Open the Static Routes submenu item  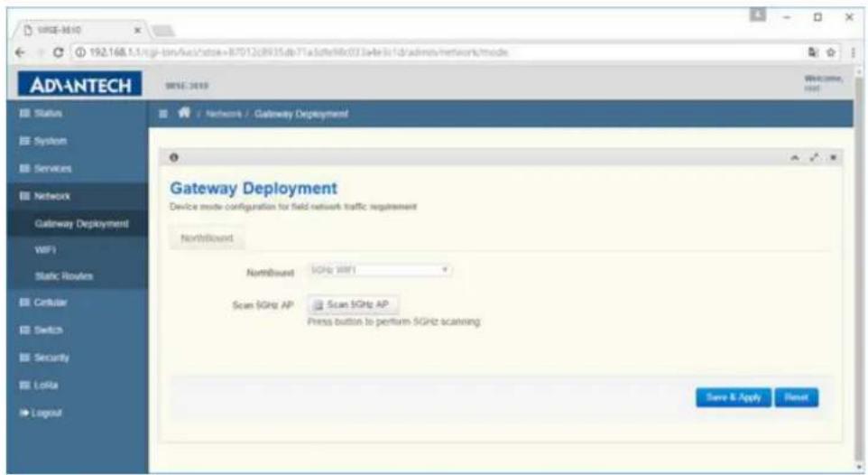(64, 276)
